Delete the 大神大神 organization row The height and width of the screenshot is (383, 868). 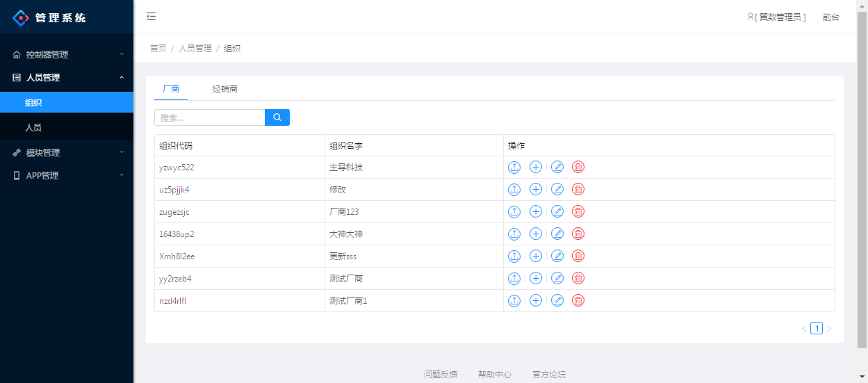pyautogui.click(x=578, y=234)
